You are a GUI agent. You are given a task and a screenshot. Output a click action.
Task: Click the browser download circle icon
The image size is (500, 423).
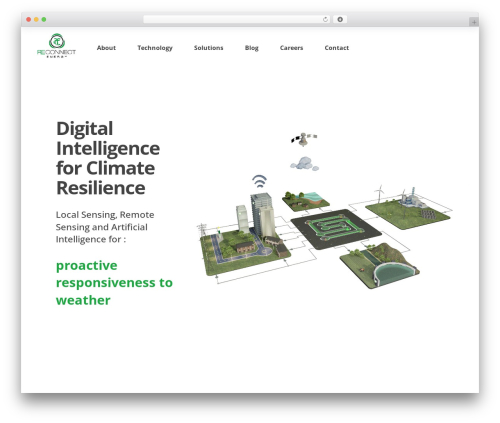click(340, 19)
